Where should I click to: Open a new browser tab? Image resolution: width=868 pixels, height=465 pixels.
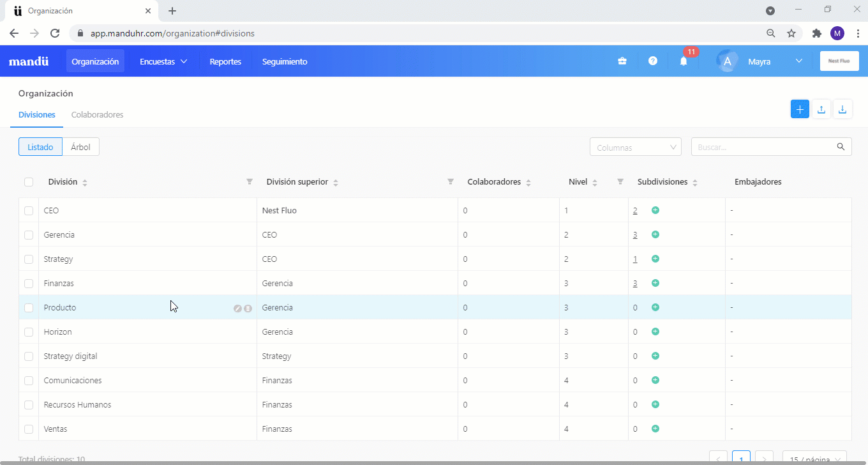click(172, 11)
